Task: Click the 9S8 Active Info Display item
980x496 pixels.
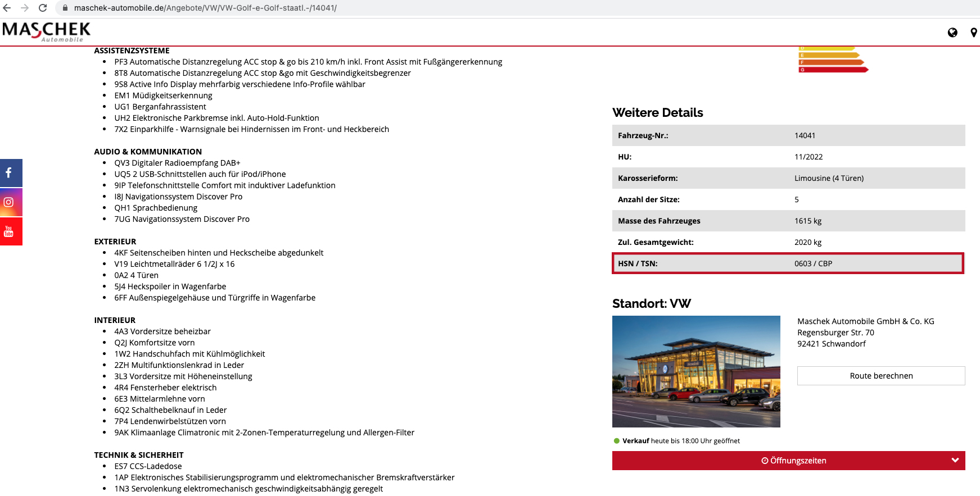Action: click(x=240, y=84)
